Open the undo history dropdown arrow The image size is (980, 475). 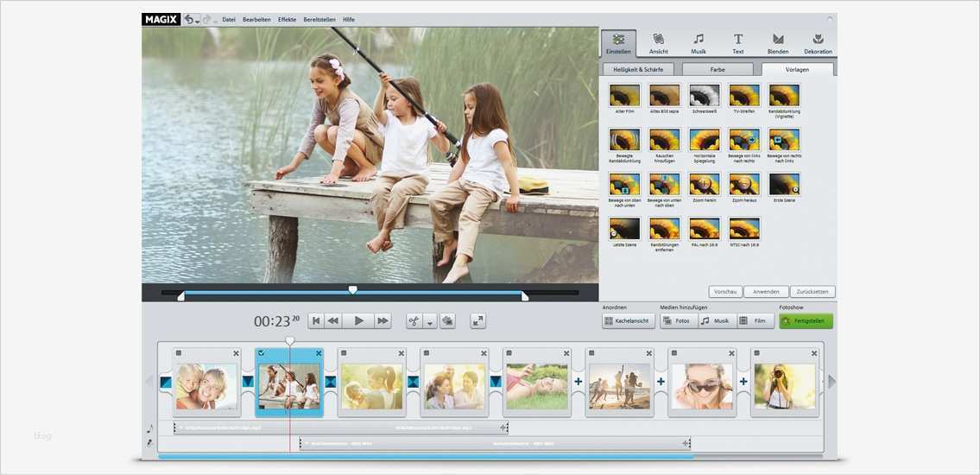pos(198,20)
